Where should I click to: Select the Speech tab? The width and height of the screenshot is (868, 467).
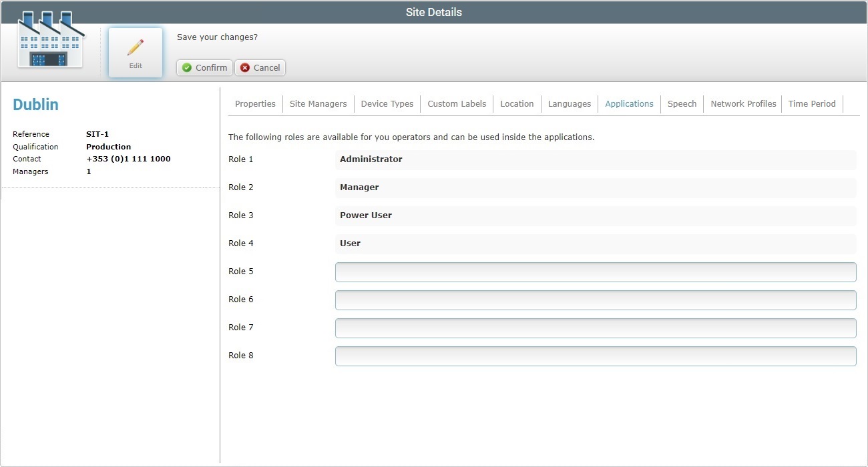pyautogui.click(x=682, y=103)
